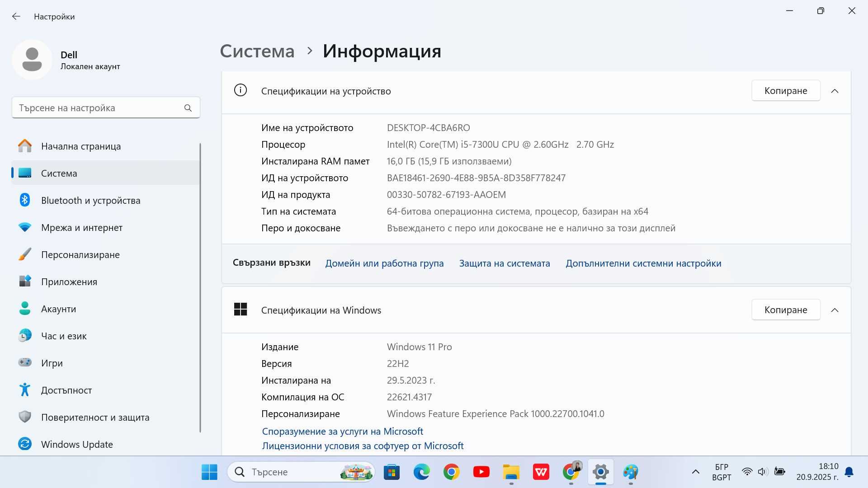Open Домейн или работна група link

tap(384, 263)
